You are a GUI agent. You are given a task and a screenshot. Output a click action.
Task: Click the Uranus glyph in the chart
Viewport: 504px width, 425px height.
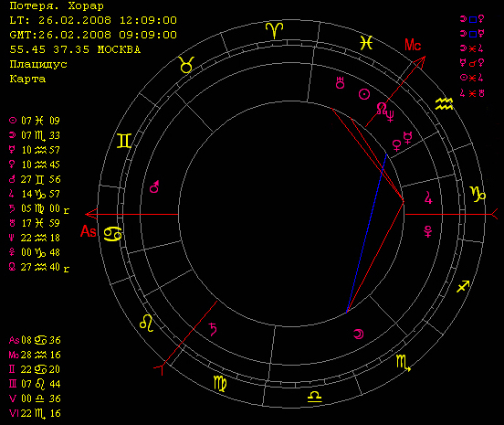[340, 82]
